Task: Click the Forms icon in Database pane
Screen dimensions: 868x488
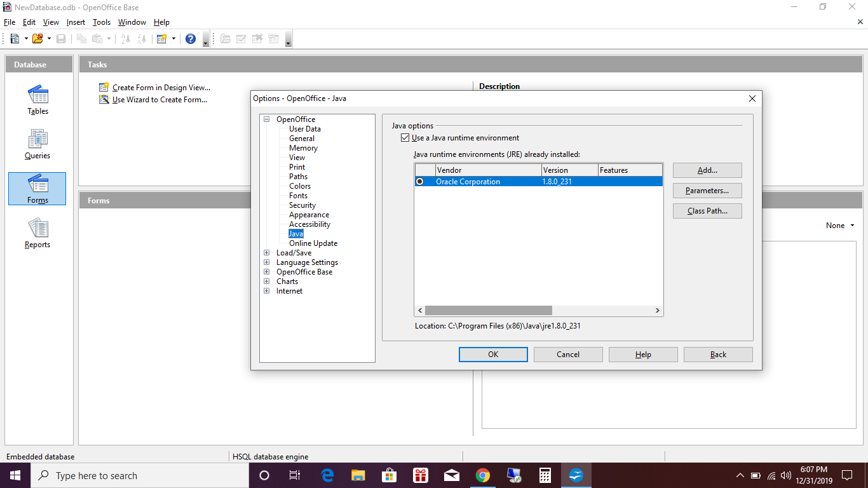Action: (37, 185)
